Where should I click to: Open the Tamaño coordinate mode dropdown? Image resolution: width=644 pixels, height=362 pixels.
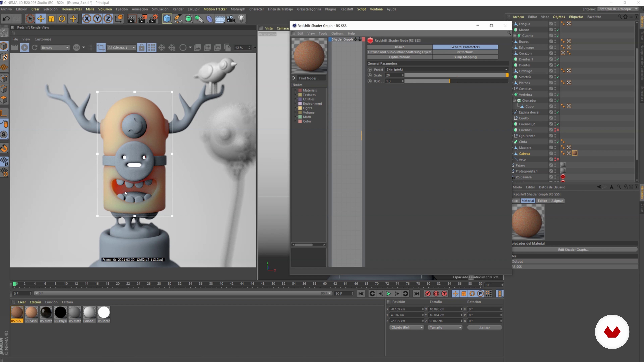click(x=445, y=327)
